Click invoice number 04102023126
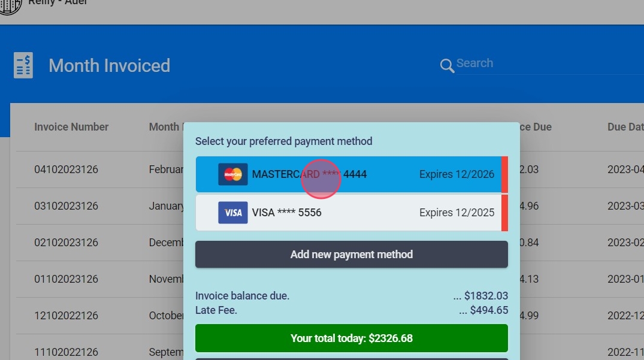644x360 pixels. [66, 170]
